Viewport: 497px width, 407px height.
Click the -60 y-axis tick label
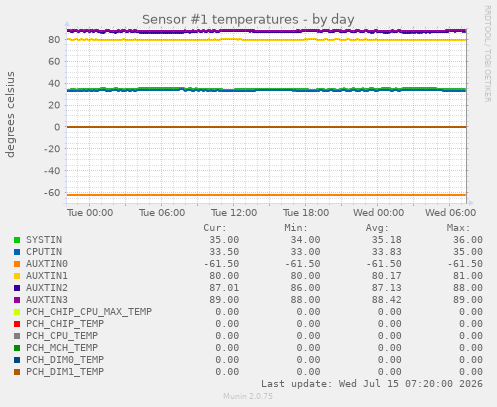[x=52, y=193]
